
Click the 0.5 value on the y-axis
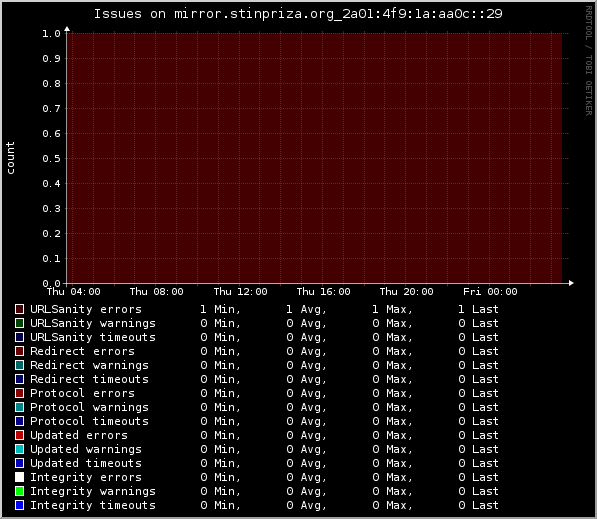click(51, 158)
